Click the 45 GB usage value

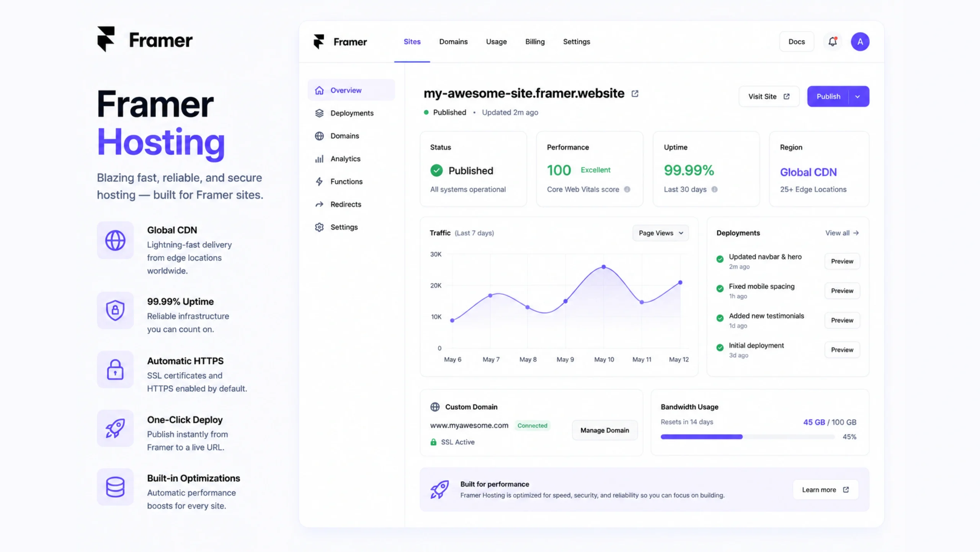tap(814, 422)
